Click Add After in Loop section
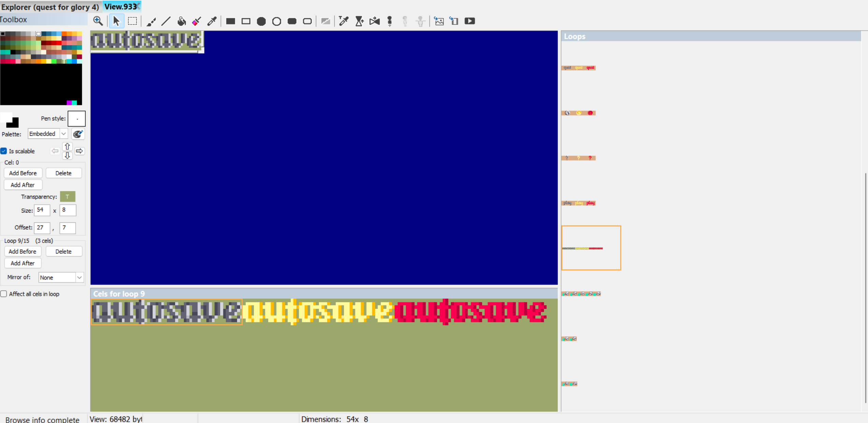The width and height of the screenshot is (868, 423). click(23, 263)
